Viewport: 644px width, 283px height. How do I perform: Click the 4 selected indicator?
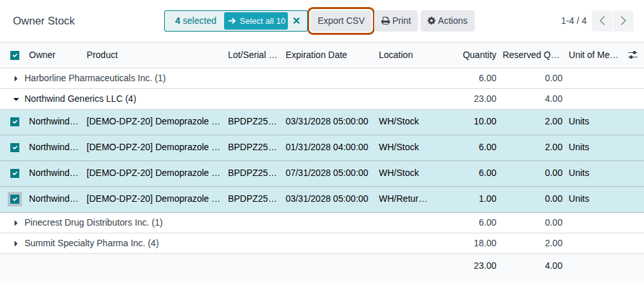tap(196, 21)
